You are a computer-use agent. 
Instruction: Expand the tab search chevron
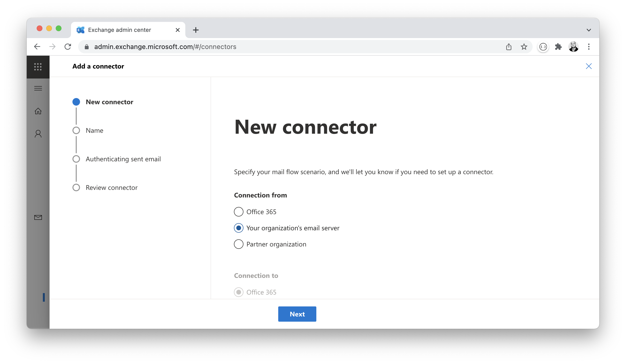589,30
